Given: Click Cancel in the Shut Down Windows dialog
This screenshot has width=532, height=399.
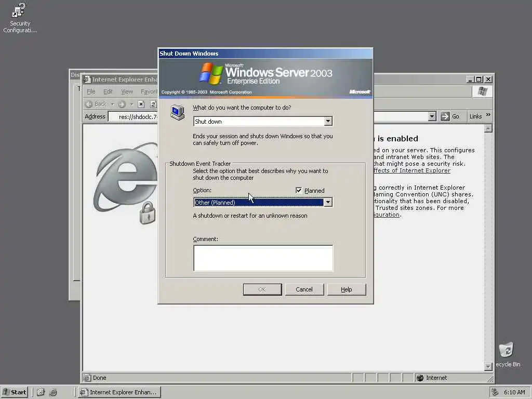Looking at the screenshot, I should point(304,289).
